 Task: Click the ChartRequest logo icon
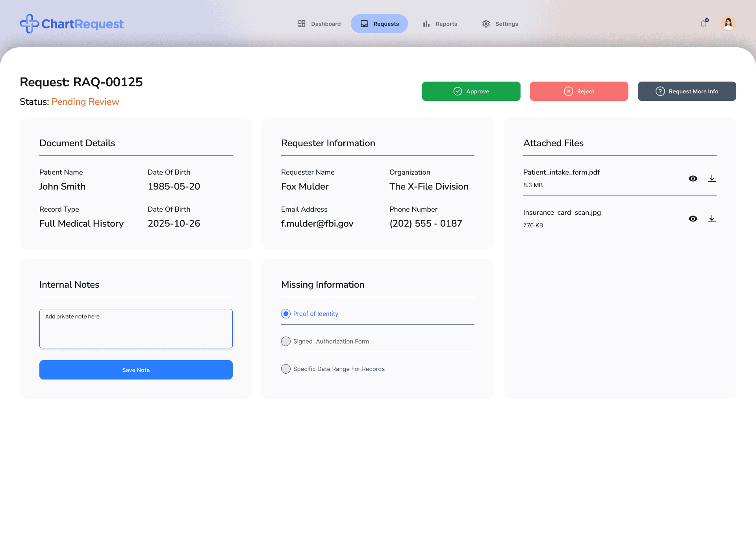29,24
